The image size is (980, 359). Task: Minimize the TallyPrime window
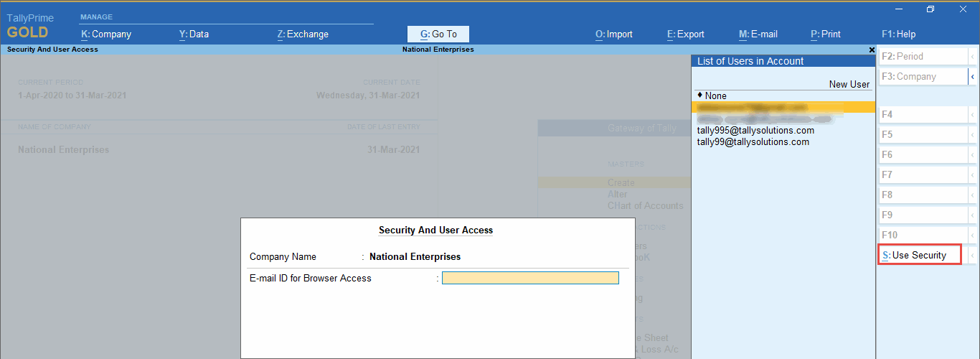(898, 9)
